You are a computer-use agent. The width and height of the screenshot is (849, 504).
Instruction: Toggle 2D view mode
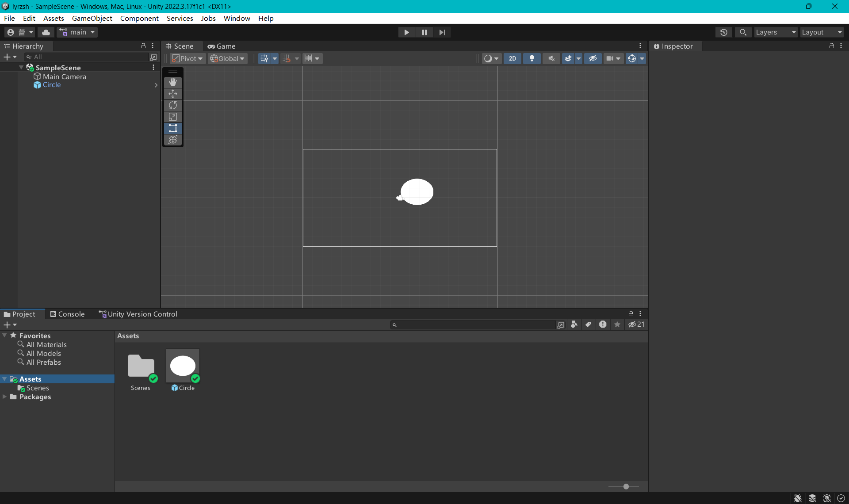point(512,58)
